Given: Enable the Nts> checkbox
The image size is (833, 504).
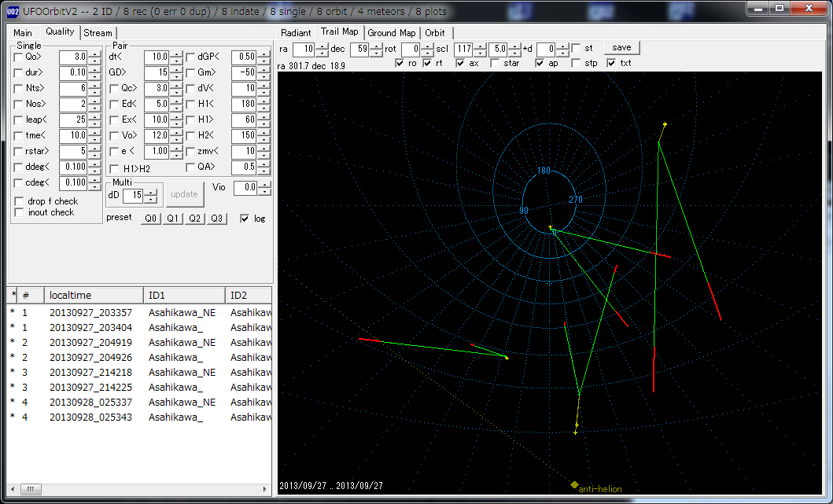Looking at the screenshot, I should coord(18,89).
